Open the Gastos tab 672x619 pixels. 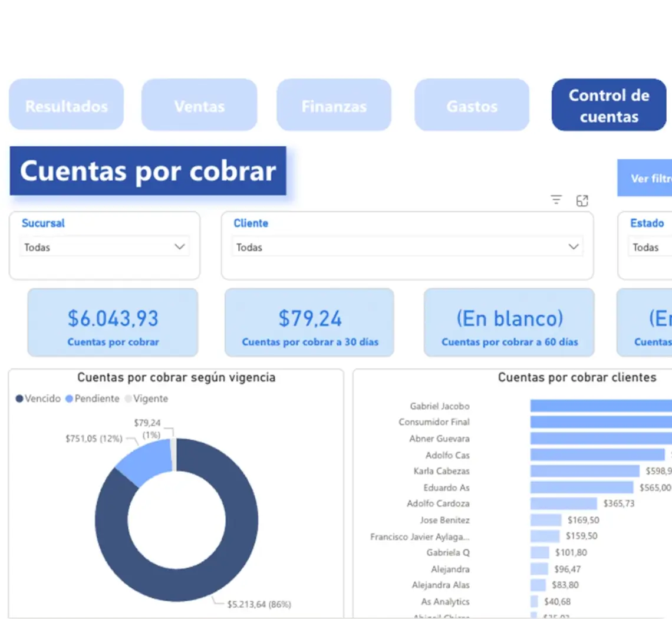coord(472,104)
